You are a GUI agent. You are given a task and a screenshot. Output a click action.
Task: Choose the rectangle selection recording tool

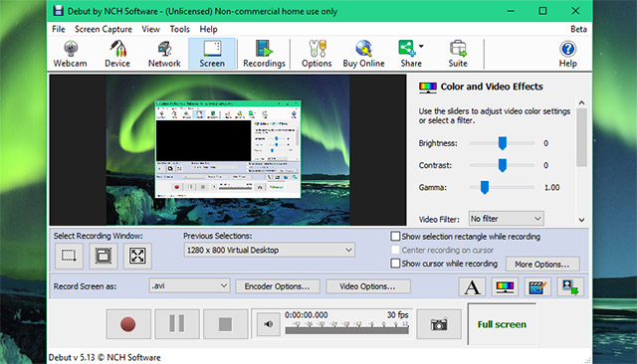[69, 256]
